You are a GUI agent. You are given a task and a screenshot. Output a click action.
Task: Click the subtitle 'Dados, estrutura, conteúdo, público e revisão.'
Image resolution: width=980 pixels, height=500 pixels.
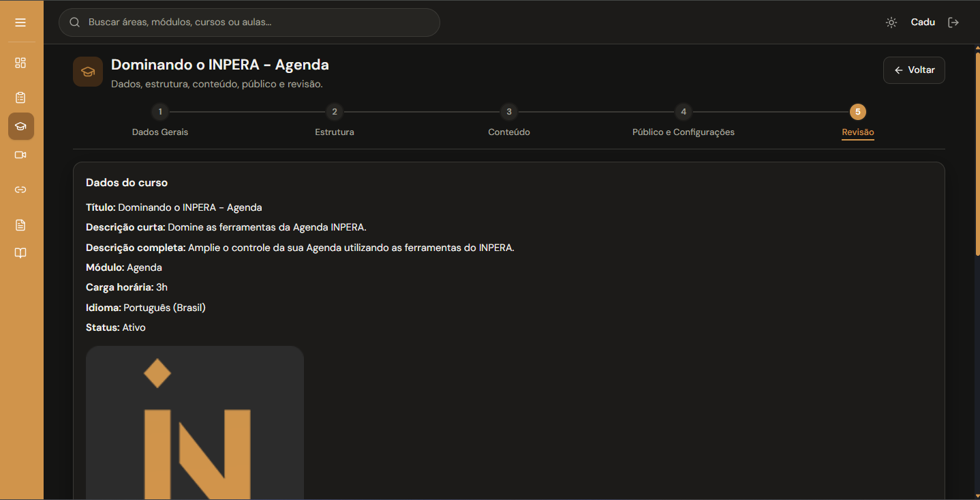[217, 84]
